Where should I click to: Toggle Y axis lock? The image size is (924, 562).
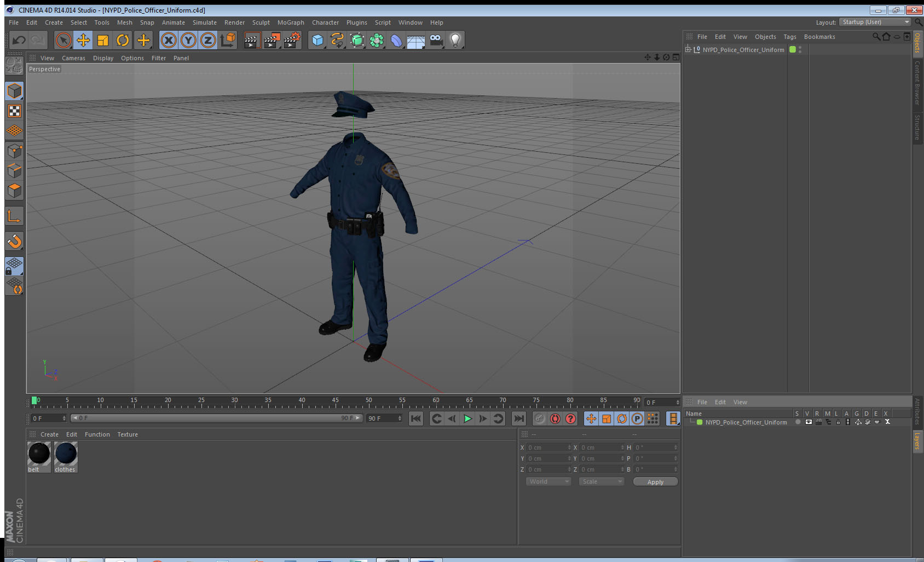tap(188, 40)
